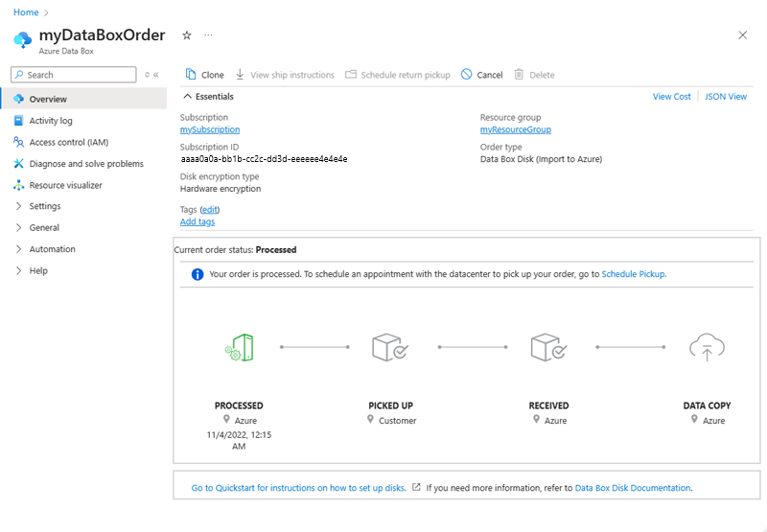Collapse the sidebar menu with the double chevron

pyautogui.click(x=156, y=75)
